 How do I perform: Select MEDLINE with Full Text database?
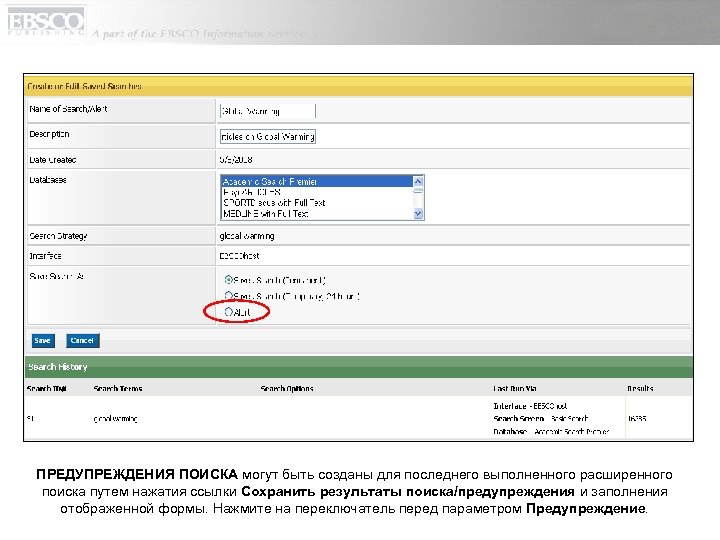coord(317,214)
